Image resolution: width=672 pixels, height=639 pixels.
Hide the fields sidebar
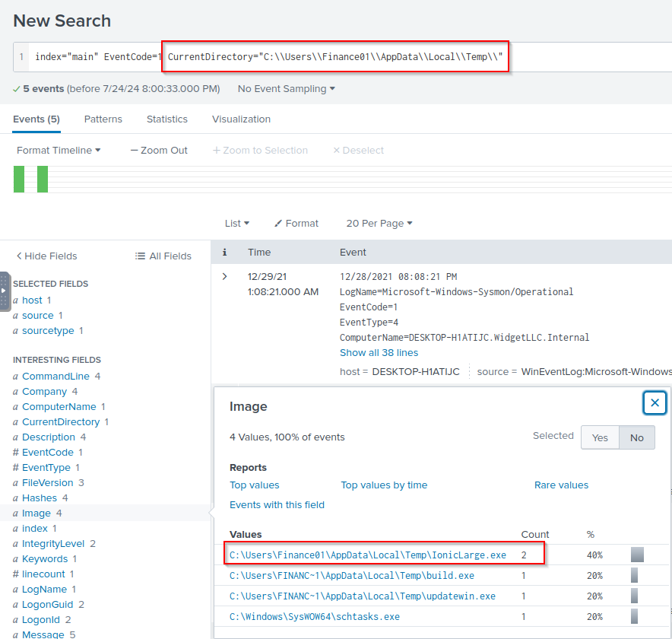point(46,256)
